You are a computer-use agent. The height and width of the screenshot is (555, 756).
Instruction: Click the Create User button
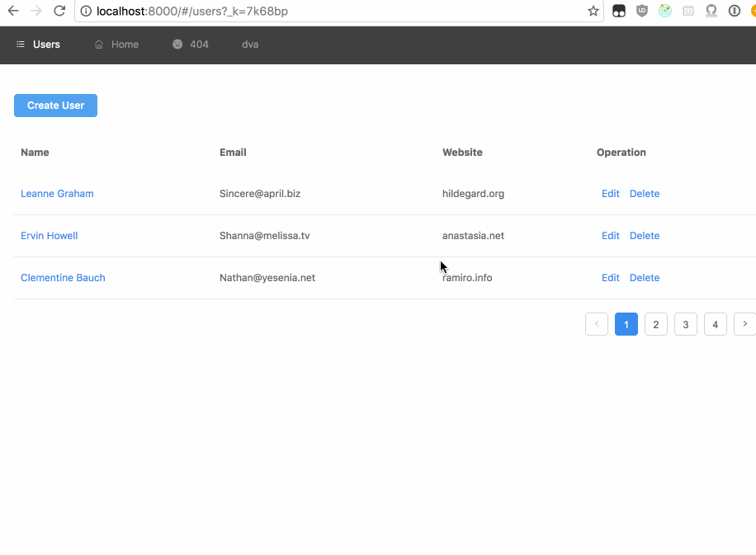coord(55,106)
